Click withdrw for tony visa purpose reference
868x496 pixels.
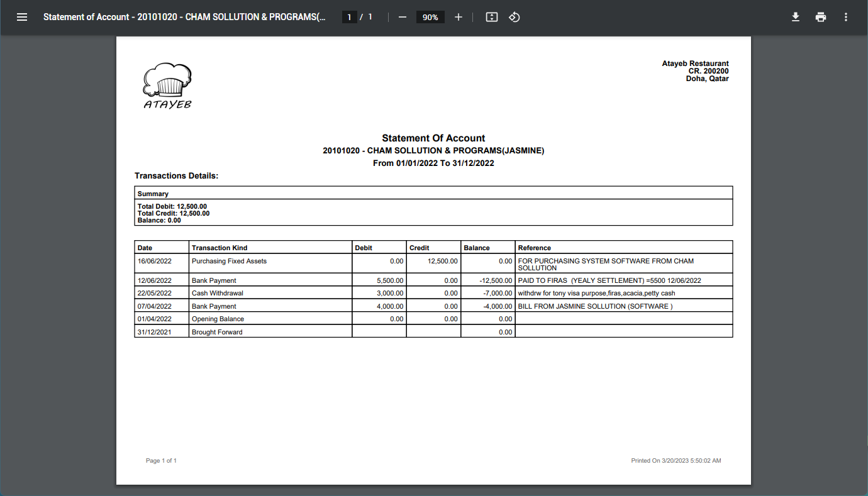(596, 293)
